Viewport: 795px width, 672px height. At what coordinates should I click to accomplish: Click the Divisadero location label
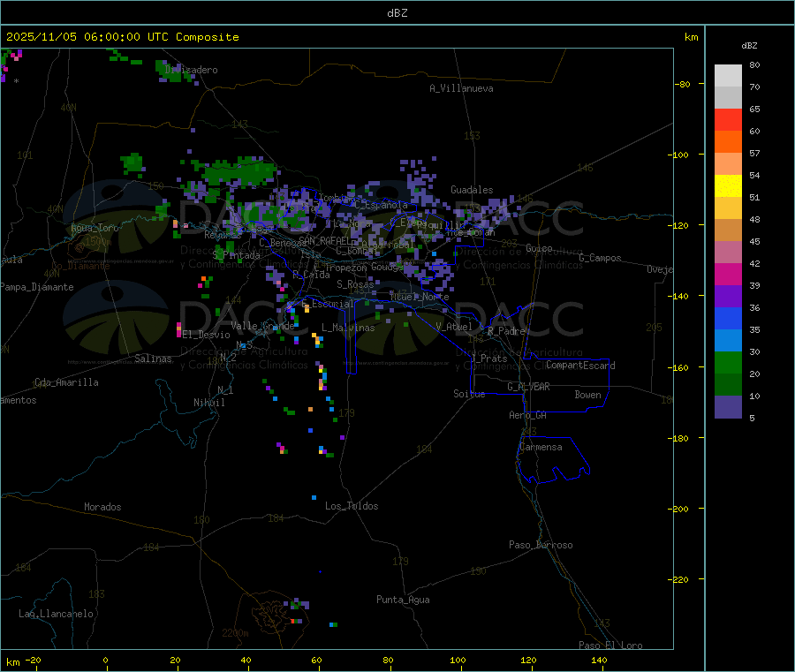pos(191,70)
